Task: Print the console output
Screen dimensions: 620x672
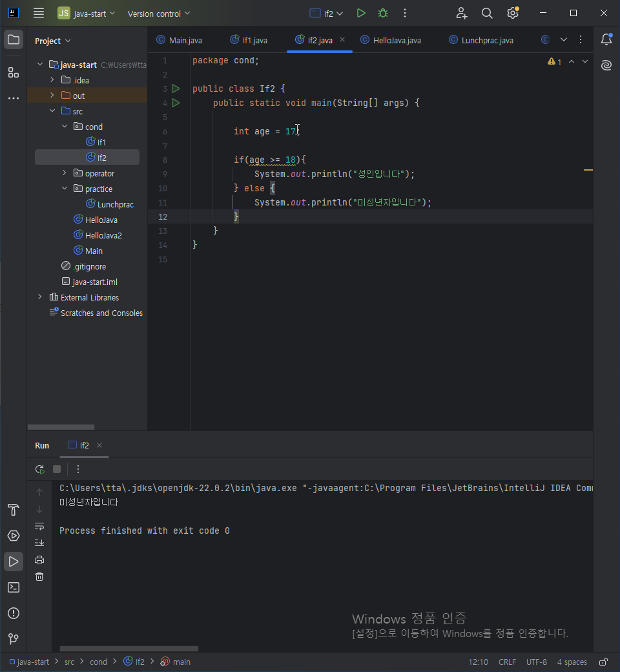Action: pyautogui.click(x=39, y=560)
